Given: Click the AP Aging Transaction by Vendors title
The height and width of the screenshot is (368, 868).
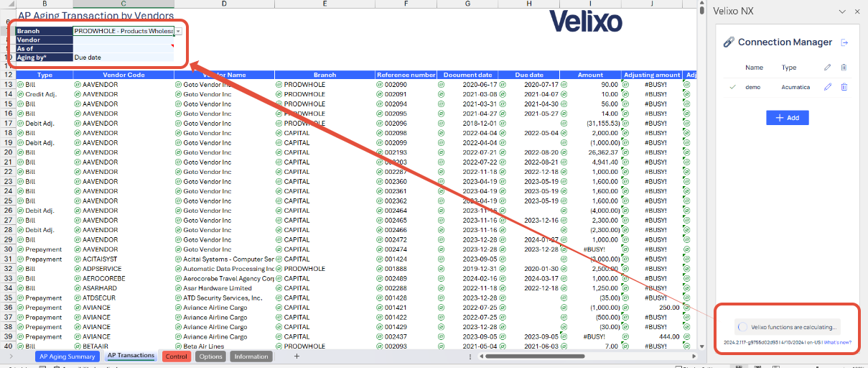Looking at the screenshot, I should (95, 15).
